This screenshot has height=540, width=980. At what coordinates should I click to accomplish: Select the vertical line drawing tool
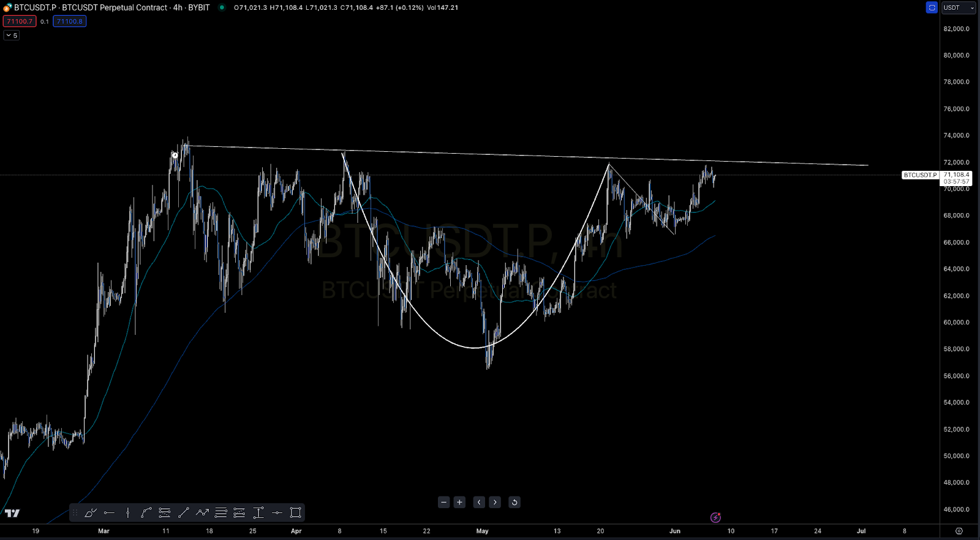click(127, 512)
